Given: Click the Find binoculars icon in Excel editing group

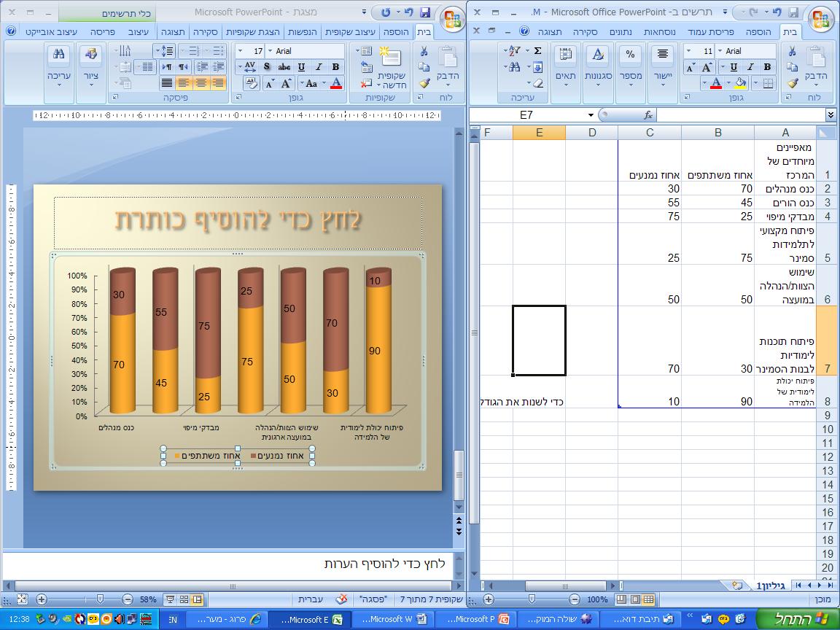Looking at the screenshot, I should coord(513,67).
